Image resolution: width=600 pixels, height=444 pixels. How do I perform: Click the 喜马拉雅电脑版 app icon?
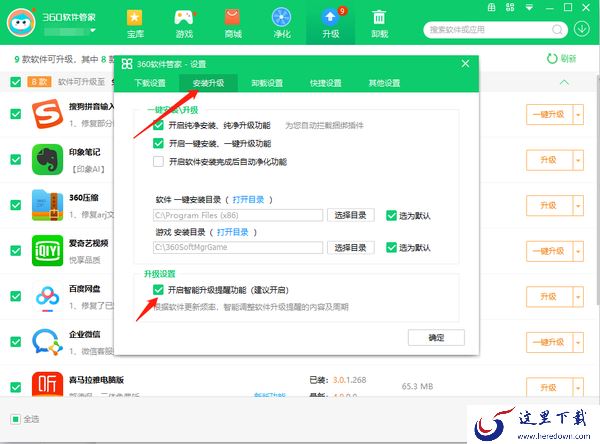click(47, 384)
